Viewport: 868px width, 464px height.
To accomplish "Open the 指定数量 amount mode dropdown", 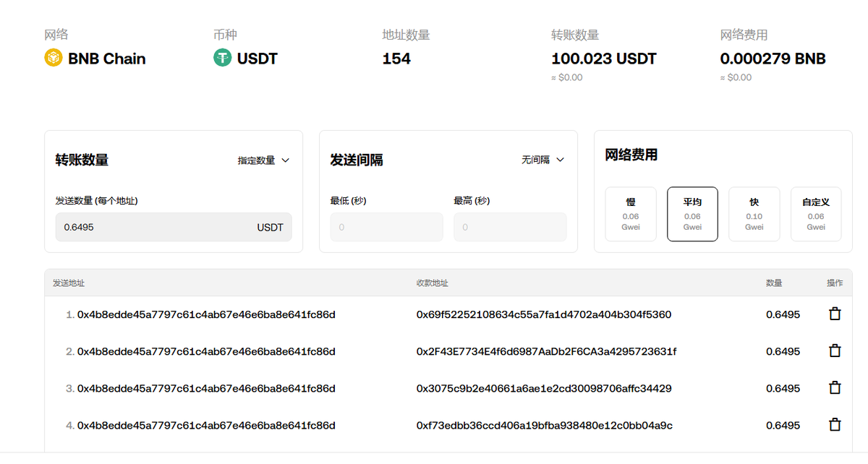I will [263, 160].
